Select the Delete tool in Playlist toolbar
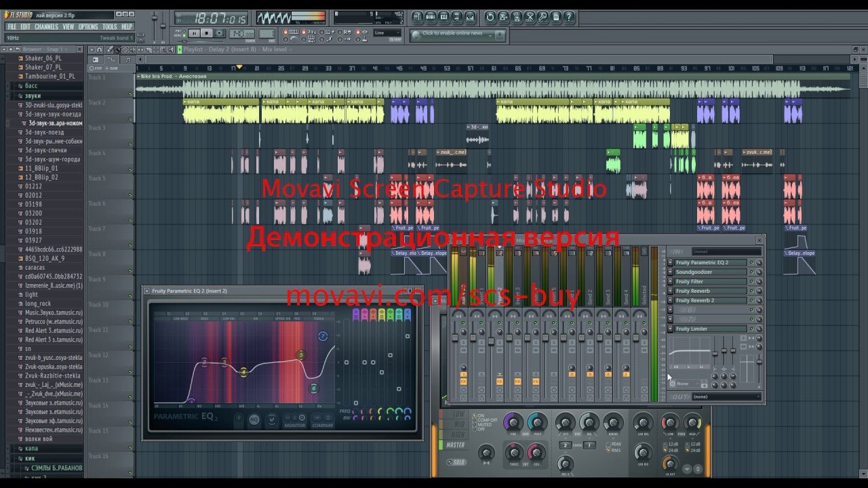Screen dimensions: 868x488 pyautogui.click(x=125, y=49)
